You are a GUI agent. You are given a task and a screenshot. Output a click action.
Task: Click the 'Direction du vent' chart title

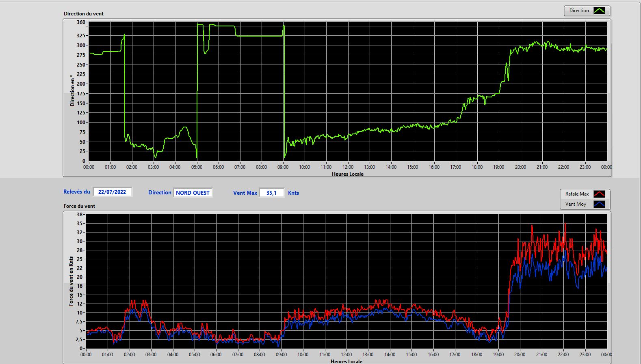point(84,14)
